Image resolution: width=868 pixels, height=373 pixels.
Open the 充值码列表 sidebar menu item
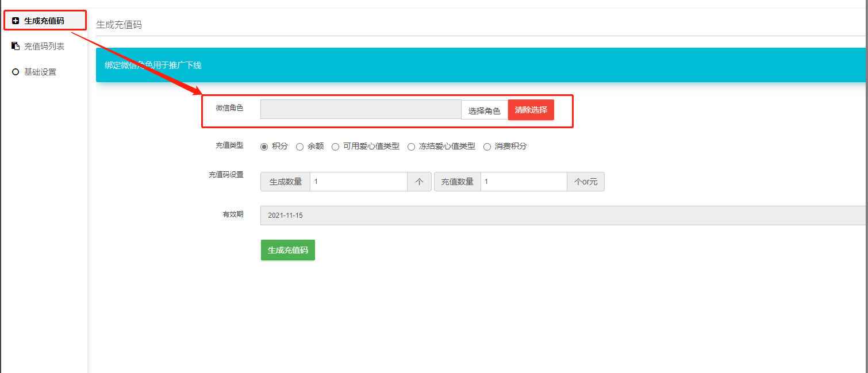point(44,46)
